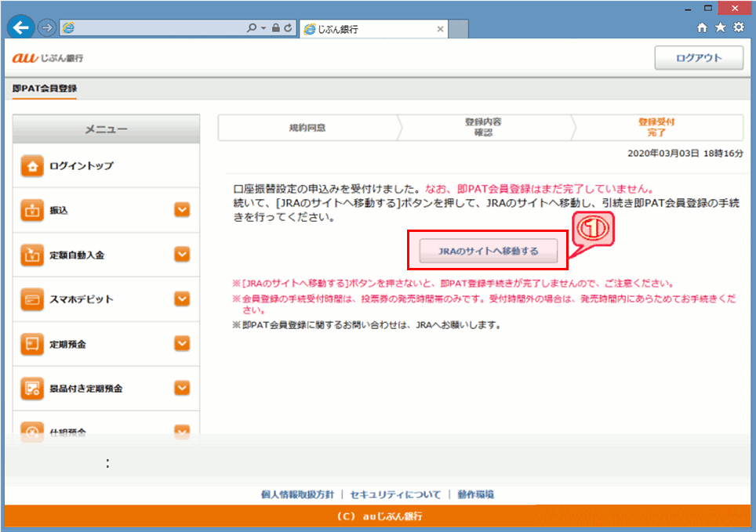Open the 定期預金 menu label

[68, 344]
